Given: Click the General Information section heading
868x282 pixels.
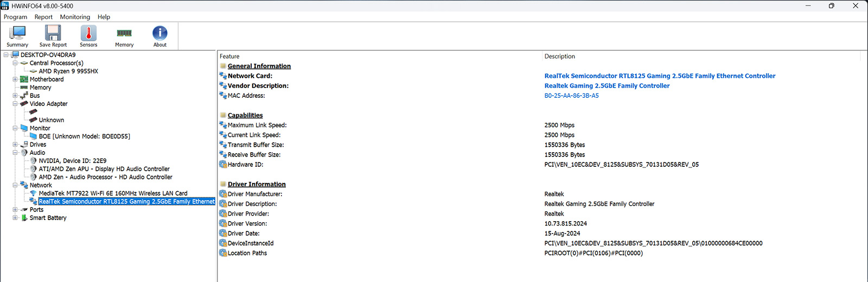Looking at the screenshot, I should 259,66.
